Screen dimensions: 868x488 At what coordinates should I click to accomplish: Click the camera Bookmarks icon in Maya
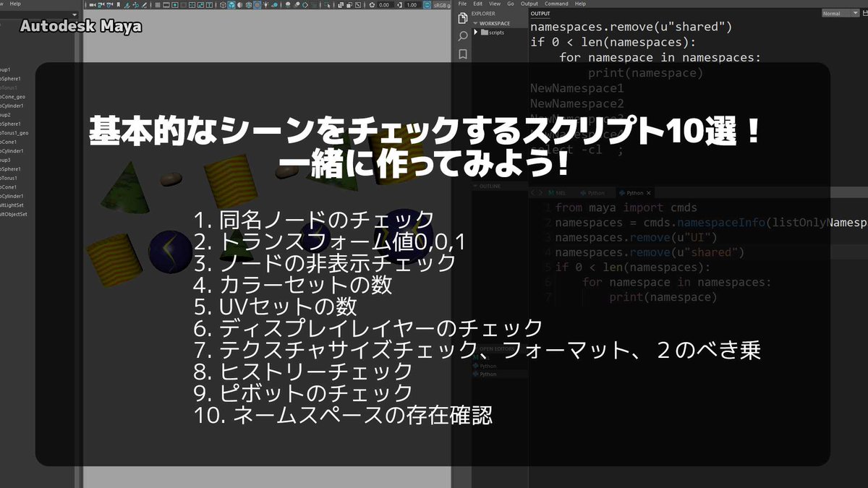click(119, 5)
